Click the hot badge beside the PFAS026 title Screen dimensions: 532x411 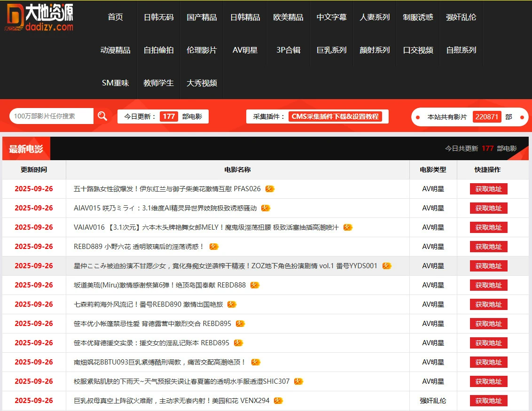(x=270, y=189)
